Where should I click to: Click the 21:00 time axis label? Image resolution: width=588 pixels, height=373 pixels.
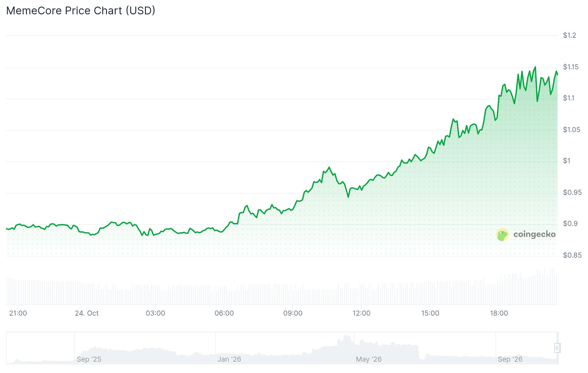18,313
